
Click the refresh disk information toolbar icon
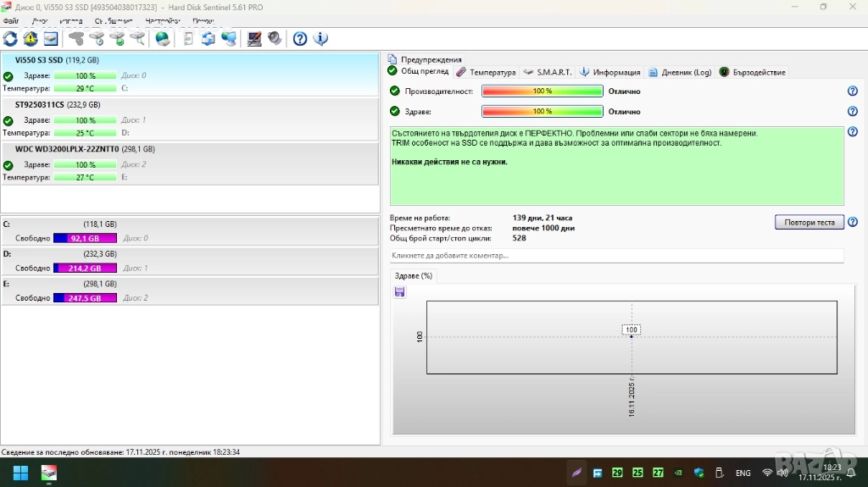pos(10,38)
